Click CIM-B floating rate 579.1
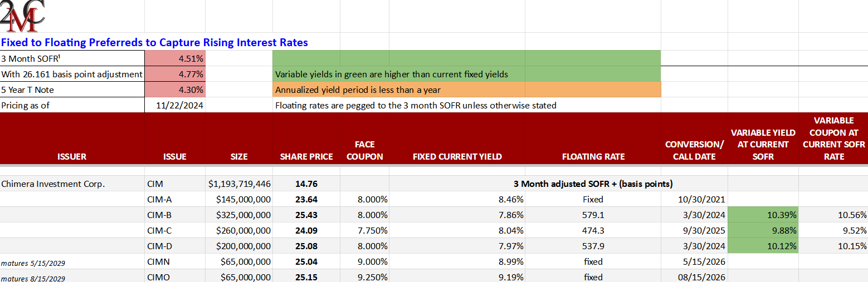 click(x=593, y=215)
